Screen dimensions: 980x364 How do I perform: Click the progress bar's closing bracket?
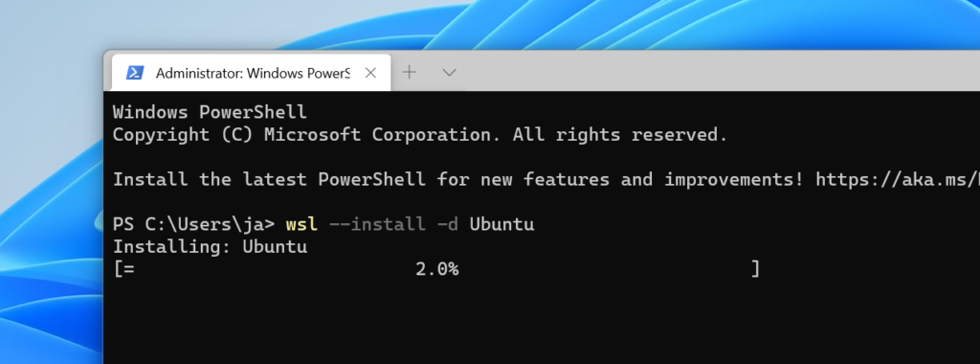coord(756,269)
